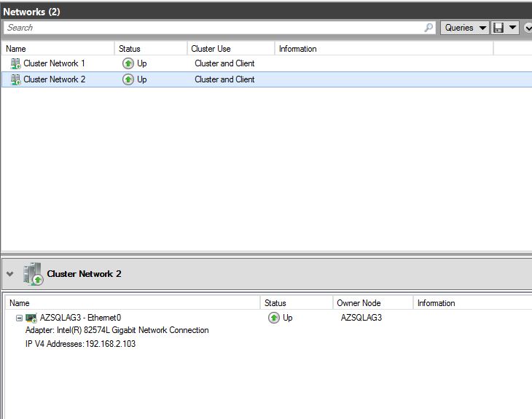Screen dimensions: 532x419
Task: Open the Queries dropdown
Action: coord(464,28)
